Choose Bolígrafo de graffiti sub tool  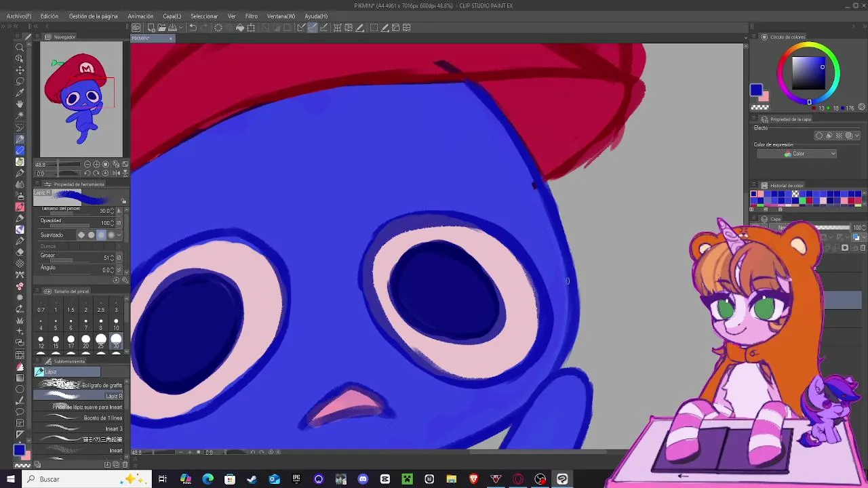pos(79,385)
